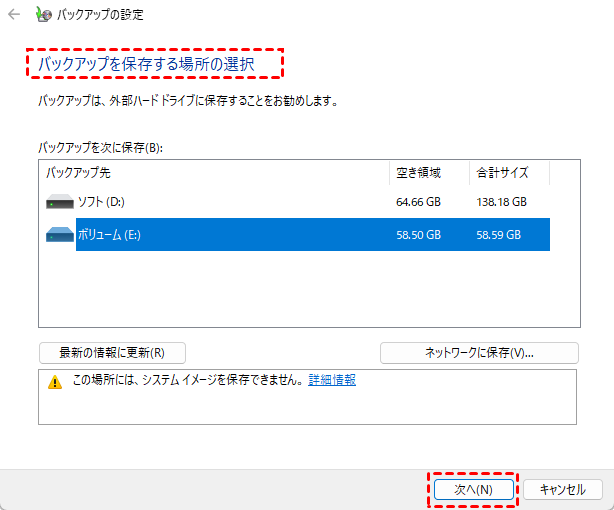Click the ボリューム (E:) drive icon
614x510 pixels.
[x=60, y=235]
